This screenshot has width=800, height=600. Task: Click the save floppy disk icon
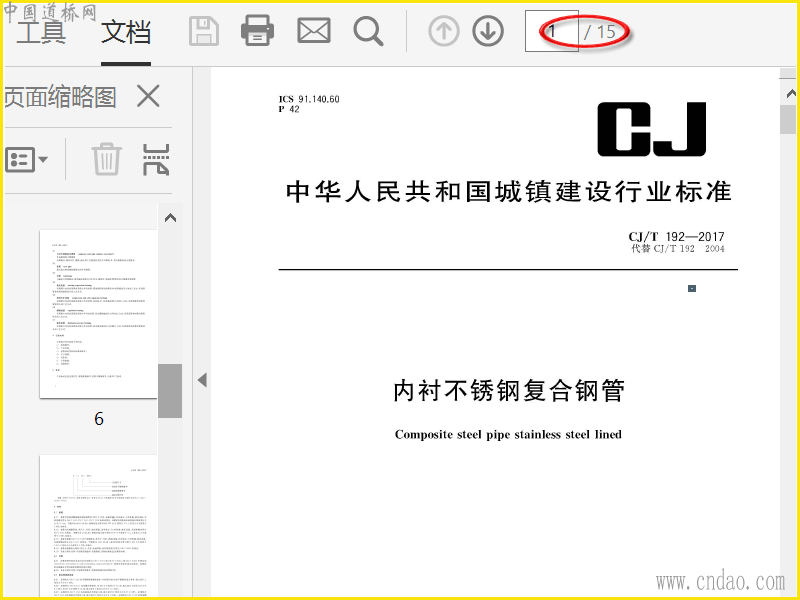[x=204, y=31]
